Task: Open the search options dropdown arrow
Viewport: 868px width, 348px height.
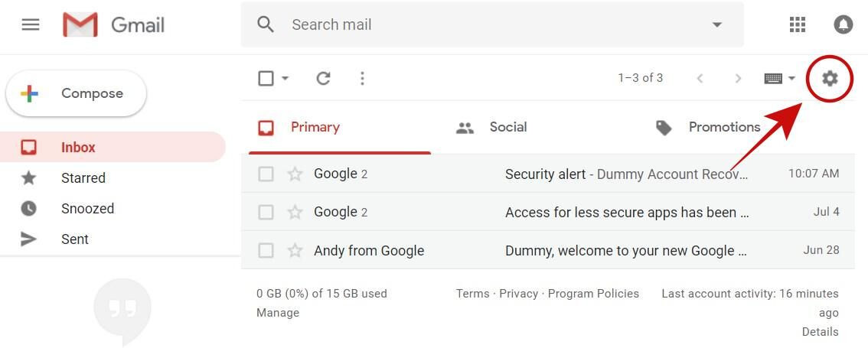Action: [717, 24]
